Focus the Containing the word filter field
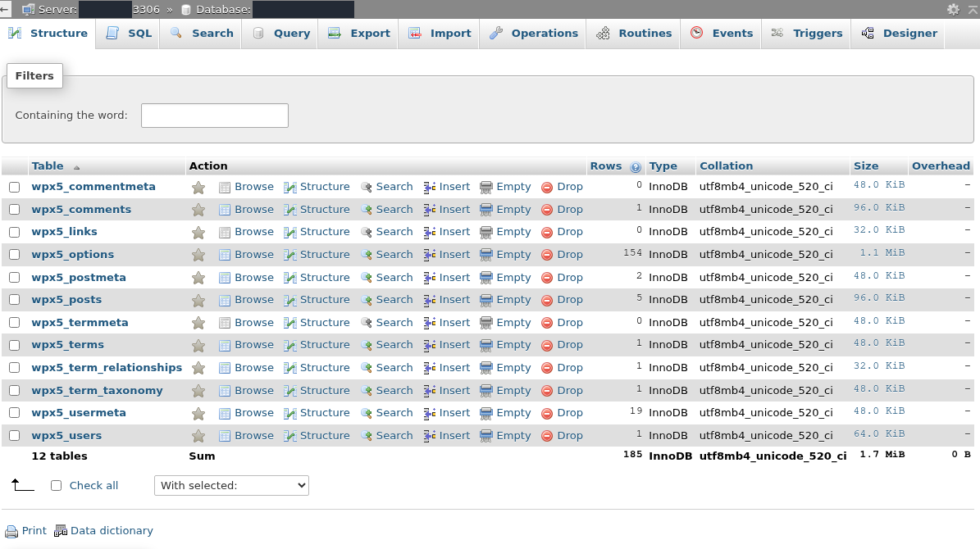Screen dimensions: 980x549 pyautogui.click(x=214, y=116)
